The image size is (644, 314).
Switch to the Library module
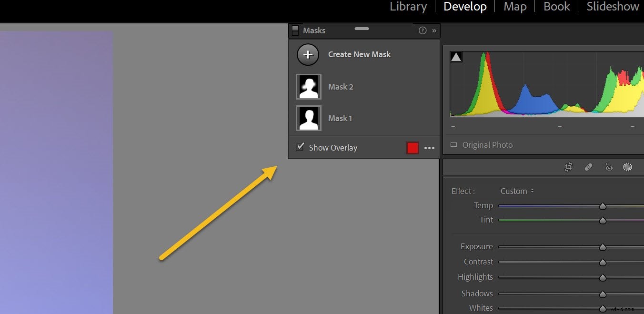tap(408, 7)
